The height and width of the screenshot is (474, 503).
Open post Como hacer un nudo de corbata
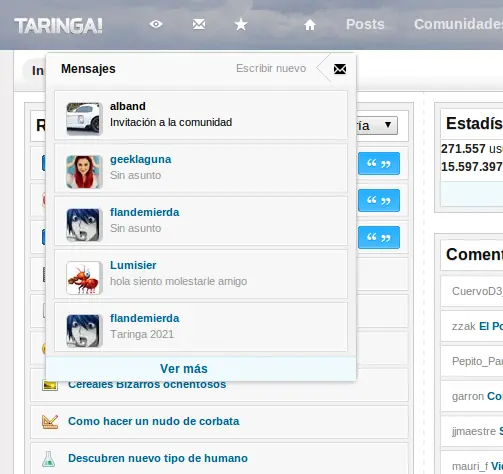(x=154, y=421)
